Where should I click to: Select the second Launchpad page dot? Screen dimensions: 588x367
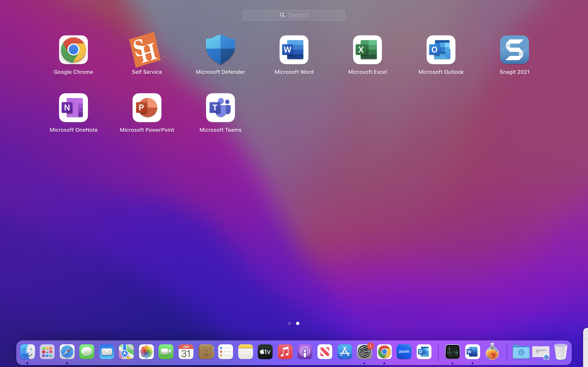[x=298, y=323]
